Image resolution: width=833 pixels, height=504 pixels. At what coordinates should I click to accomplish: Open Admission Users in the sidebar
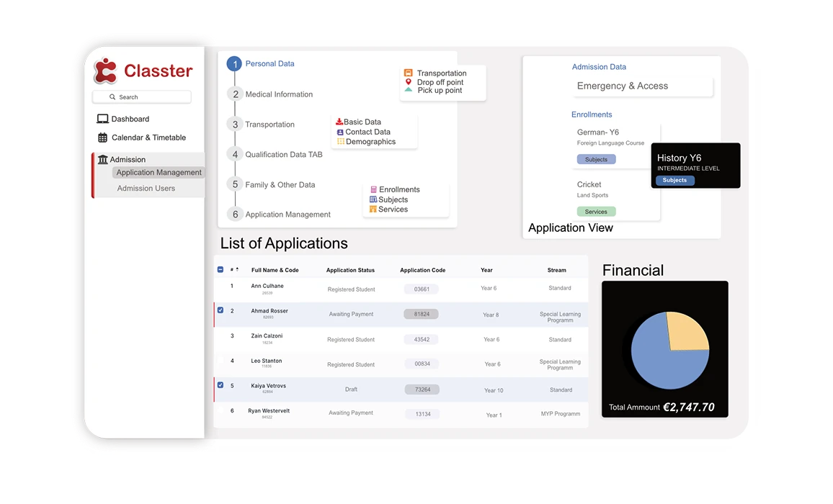(x=146, y=188)
